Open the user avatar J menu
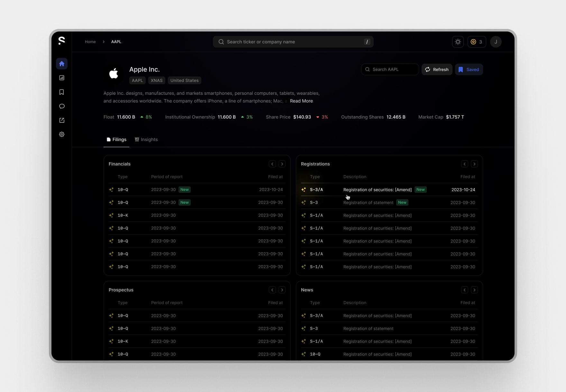 pyautogui.click(x=496, y=42)
